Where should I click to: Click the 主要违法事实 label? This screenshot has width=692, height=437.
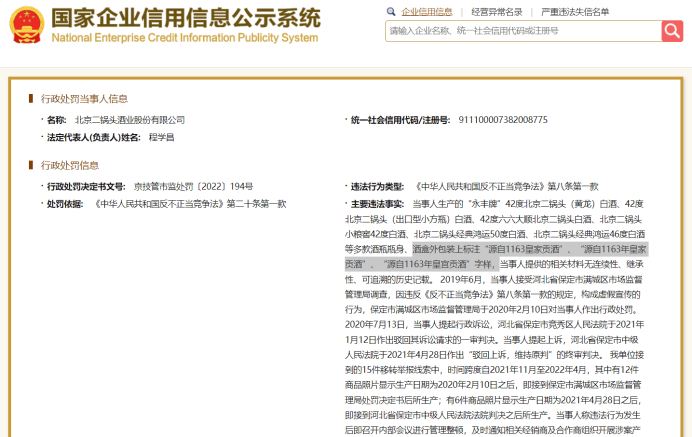pyautogui.click(x=377, y=204)
